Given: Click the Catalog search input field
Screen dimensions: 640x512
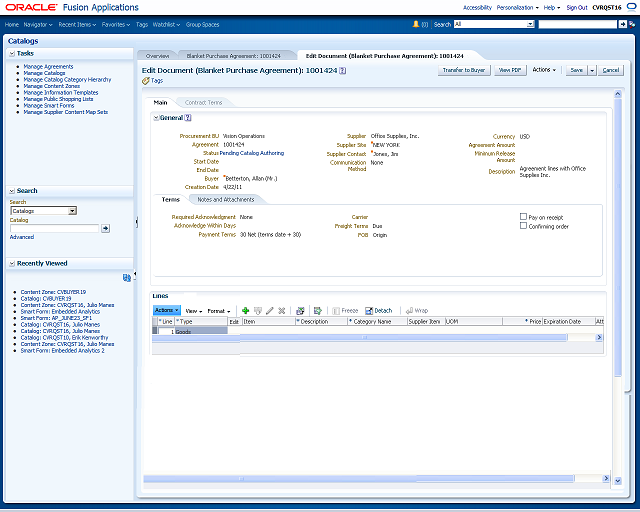Looking at the screenshot, I should click(55, 228).
